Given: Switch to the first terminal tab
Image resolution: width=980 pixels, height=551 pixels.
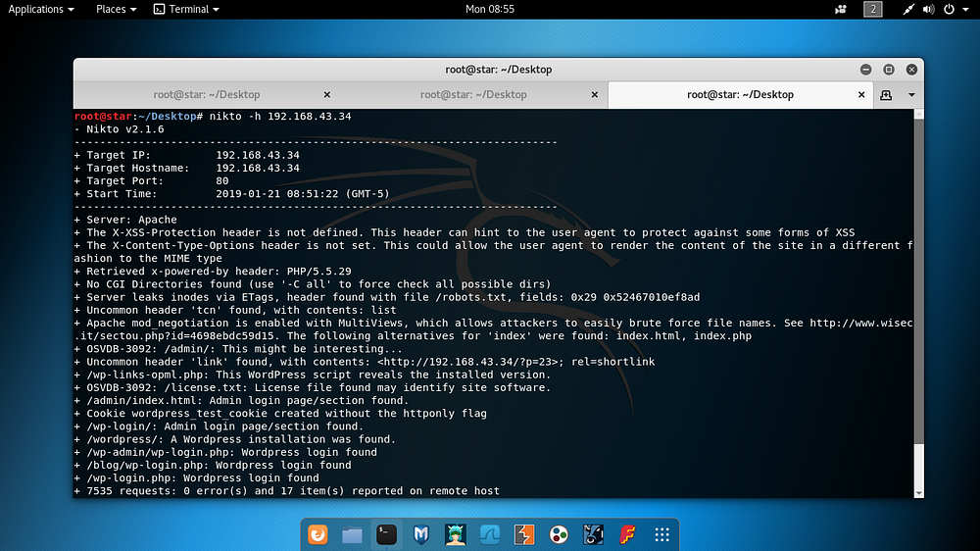Looking at the screenshot, I should (x=206, y=94).
